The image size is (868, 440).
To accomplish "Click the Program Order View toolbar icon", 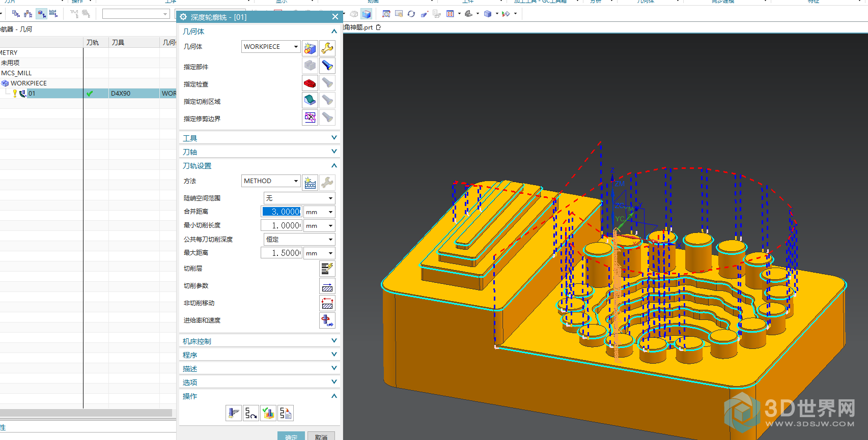I will [16, 14].
